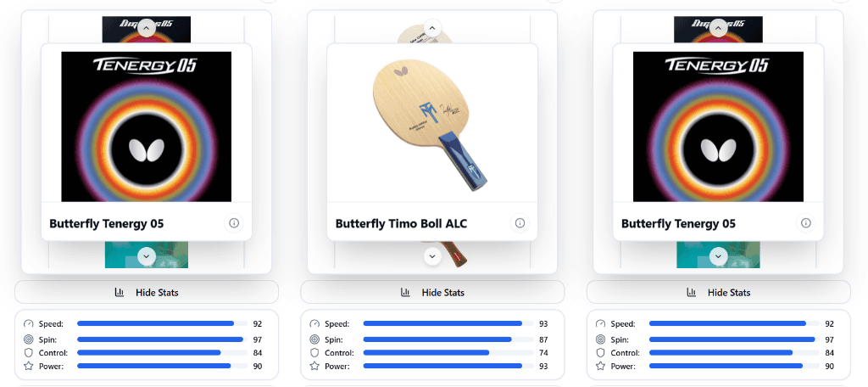868x387 pixels.
Task: Click the up chevron above the right Tenergy 05
Action: pyautogui.click(x=718, y=28)
